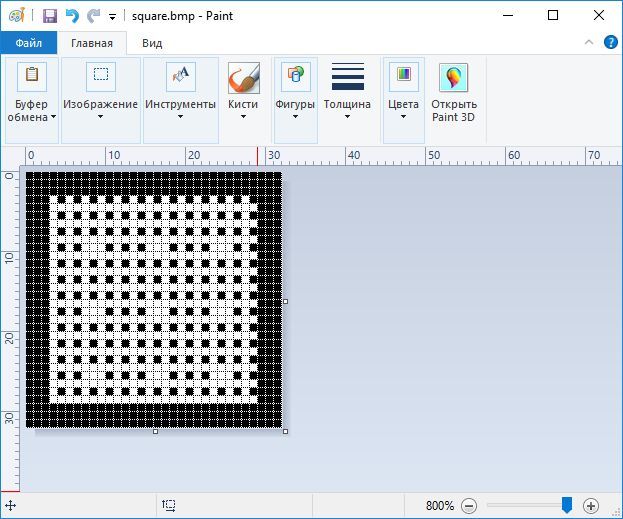Expand the Цвета dropdown arrow
Viewport: 623px width, 519px height.
tap(403, 116)
